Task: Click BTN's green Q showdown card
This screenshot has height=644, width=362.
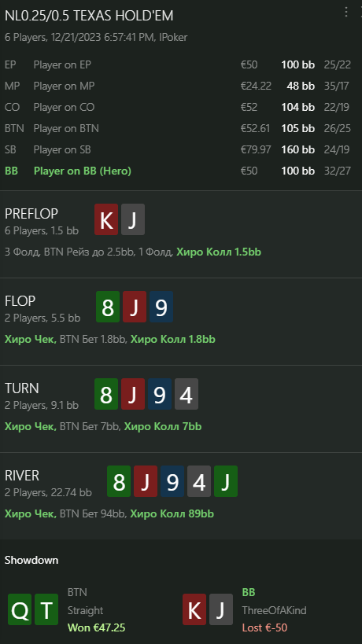Action: [x=20, y=609]
